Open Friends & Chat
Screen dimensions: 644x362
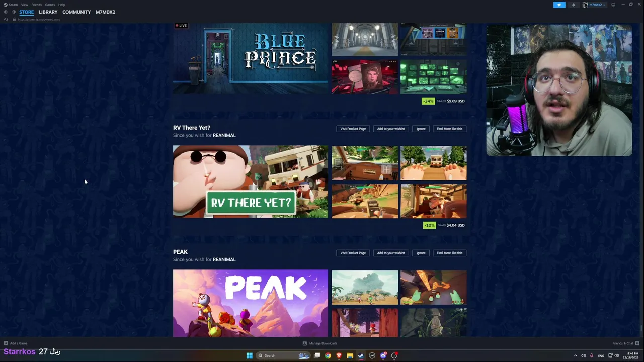coord(625,343)
